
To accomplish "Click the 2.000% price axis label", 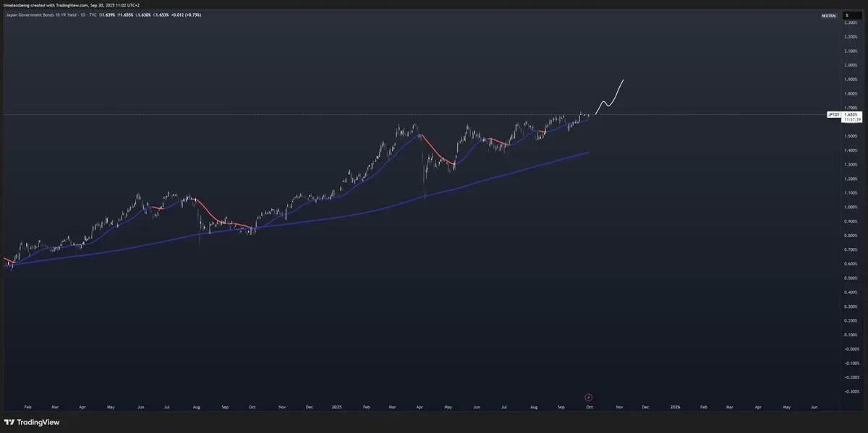I will 851,66.
